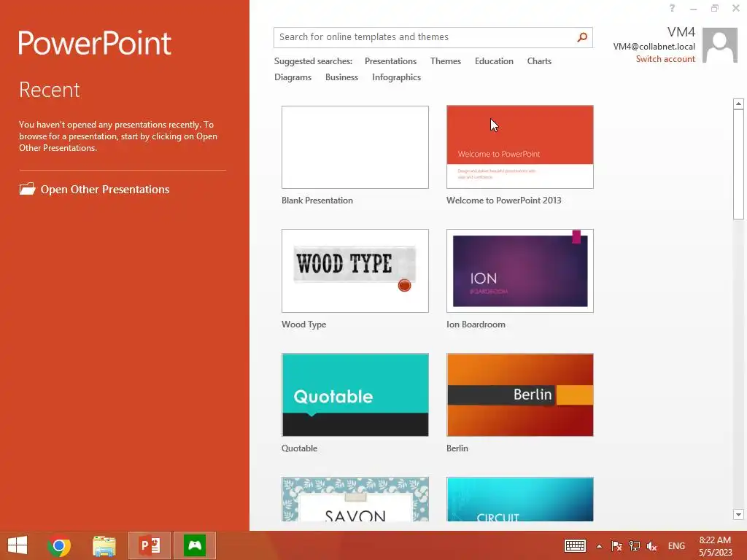Screen dimensions: 747x560
Task: Choose the Quotable theme thumbnail
Action: (x=355, y=394)
